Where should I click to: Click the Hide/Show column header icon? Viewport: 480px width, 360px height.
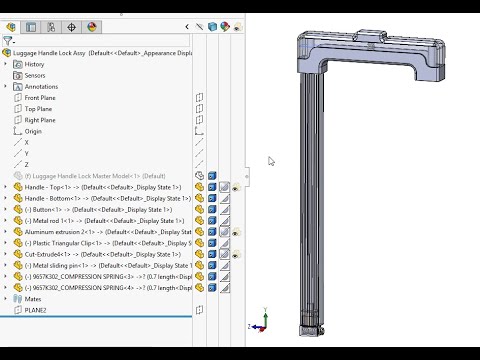point(199,27)
